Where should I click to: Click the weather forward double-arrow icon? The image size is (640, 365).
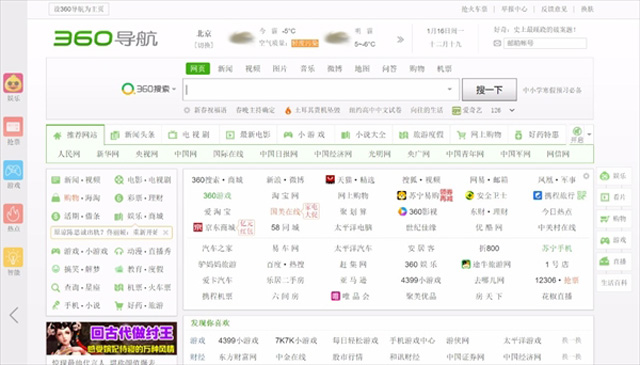(x=400, y=39)
